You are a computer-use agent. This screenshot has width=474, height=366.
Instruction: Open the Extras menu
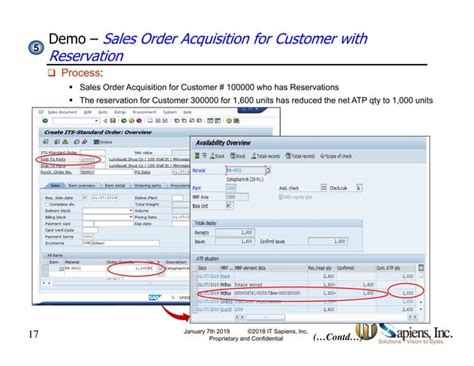(120, 112)
